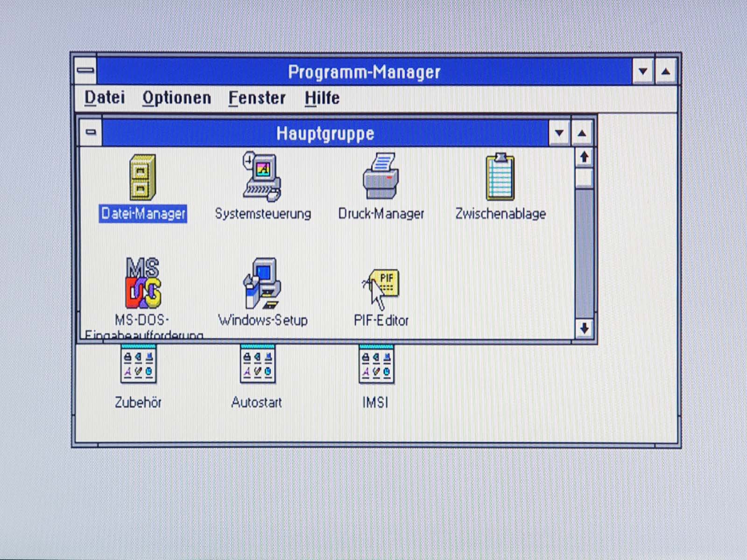747x560 pixels.
Task: Open the Hilfe menu
Action: click(x=322, y=98)
